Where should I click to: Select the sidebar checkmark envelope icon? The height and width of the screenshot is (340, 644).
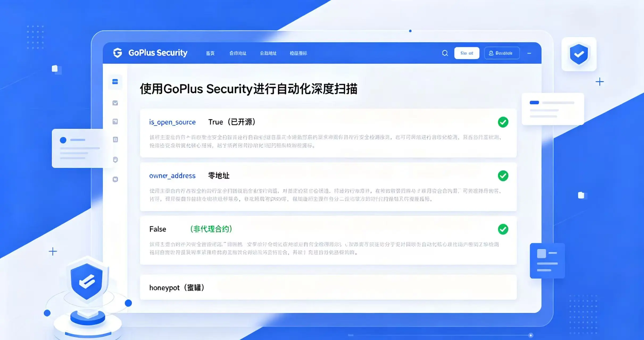coord(115,103)
